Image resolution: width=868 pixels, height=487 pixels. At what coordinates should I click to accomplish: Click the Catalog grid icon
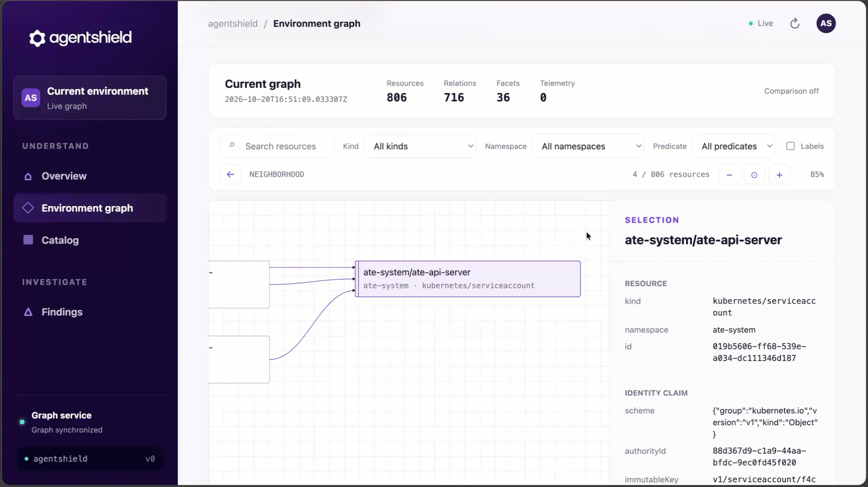[28, 240]
